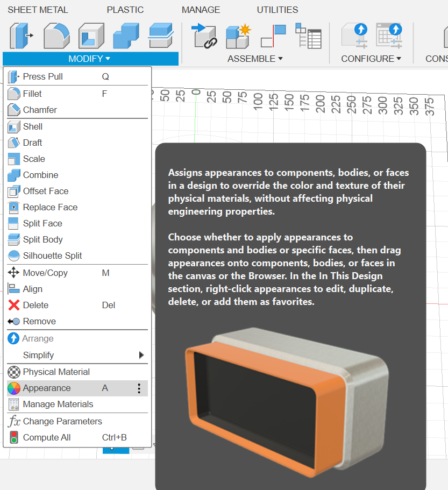Viewport: 448px width, 490px height.
Task: Click the Press Pull icon in the toolbar
Action: (x=21, y=36)
